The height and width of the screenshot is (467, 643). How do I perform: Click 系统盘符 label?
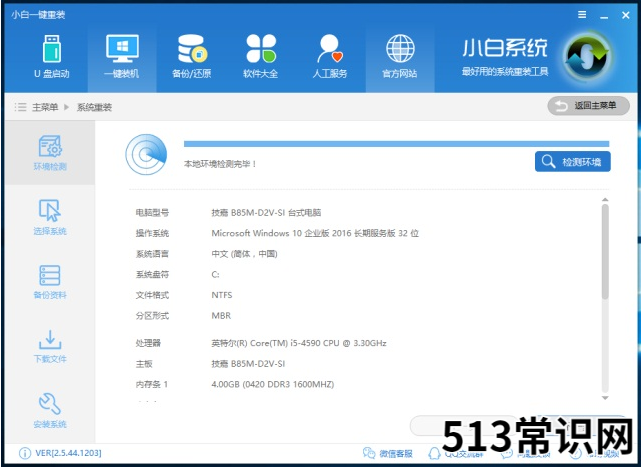(152, 274)
